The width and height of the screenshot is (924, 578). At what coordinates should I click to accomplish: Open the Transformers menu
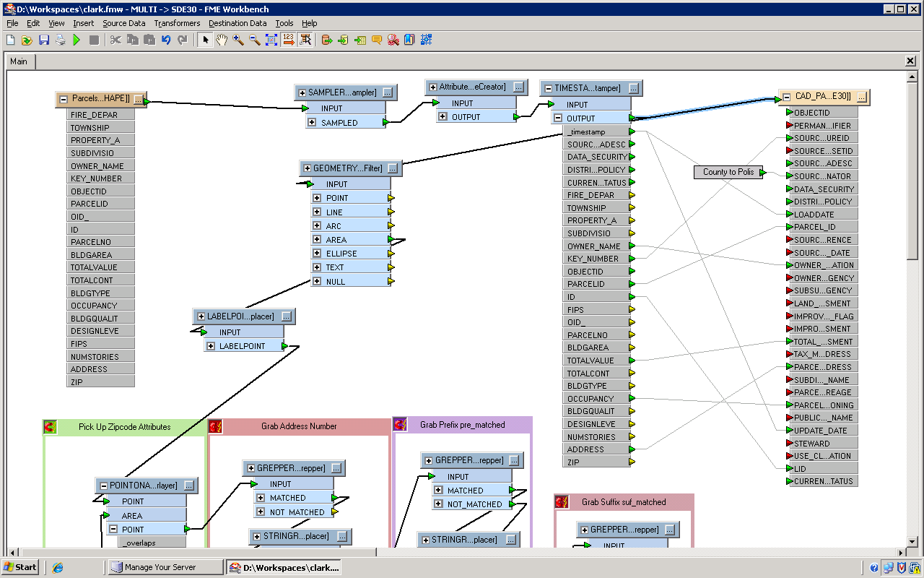pos(177,23)
